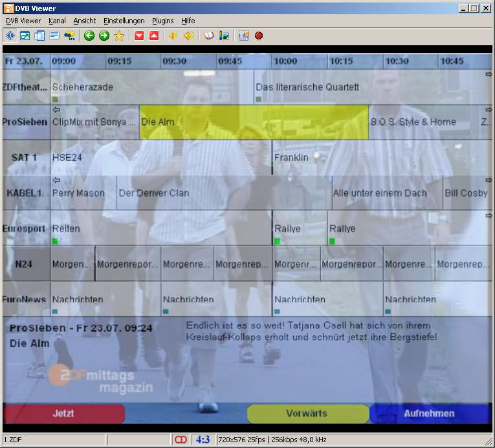Click the 4:3 aspect ratio indicator
Image resolution: width=495 pixels, height=448 pixels.
pyautogui.click(x=203, y=439)
